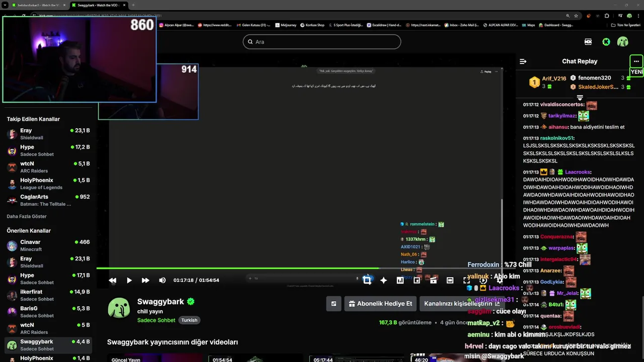Open the Midjourney bookmark
The width and height of the screenshot is (644, 362).
(287, 25)
